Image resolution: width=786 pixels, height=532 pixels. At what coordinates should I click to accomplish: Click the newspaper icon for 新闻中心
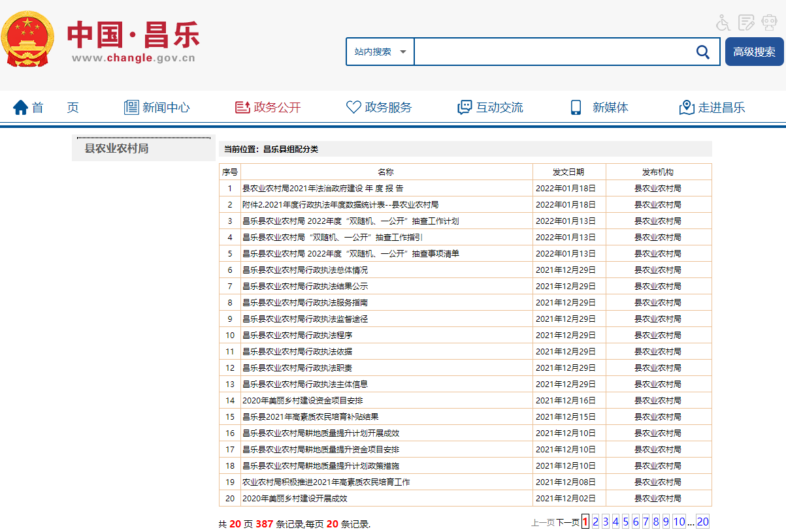(x=131, y=108)
